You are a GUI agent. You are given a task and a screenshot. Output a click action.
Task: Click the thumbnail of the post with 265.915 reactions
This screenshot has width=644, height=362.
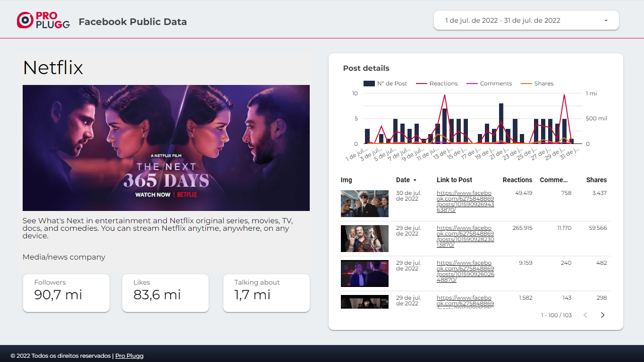pyautogui.click(x=364, y=238)
